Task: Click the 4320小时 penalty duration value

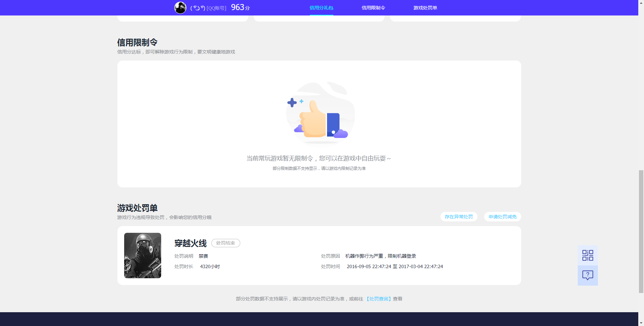Action: pyautogui.click(x=210, y=266)
